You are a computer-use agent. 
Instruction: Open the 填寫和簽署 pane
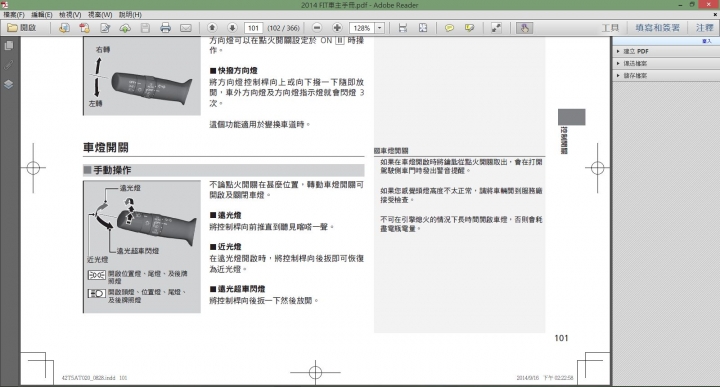[657, 28]
